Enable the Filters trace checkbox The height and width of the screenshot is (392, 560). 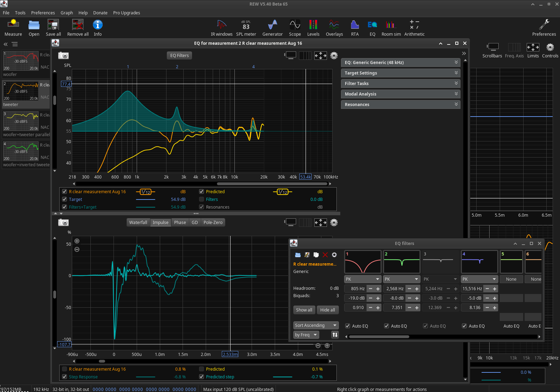tap(202, 199)
